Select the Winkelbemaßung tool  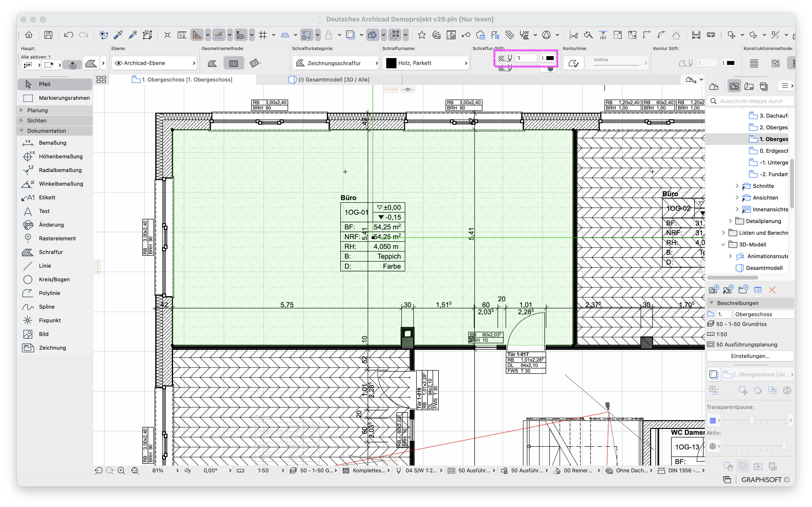coord(55,184)
